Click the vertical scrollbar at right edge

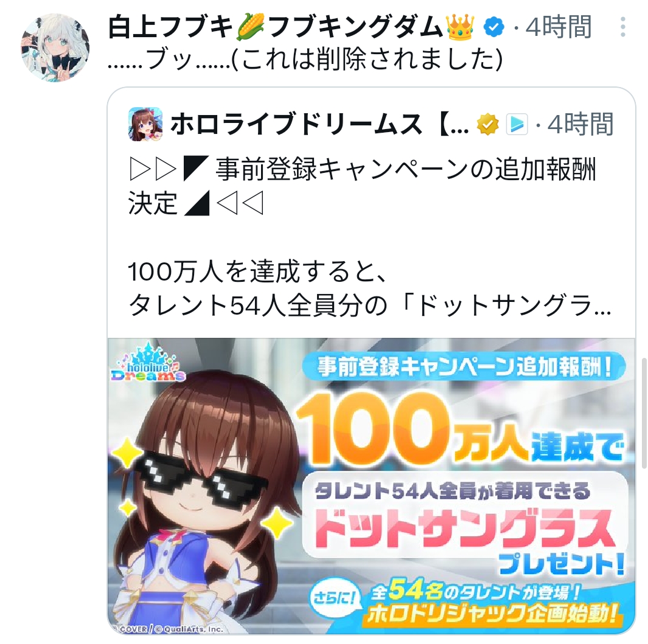[x=644, y=413]
